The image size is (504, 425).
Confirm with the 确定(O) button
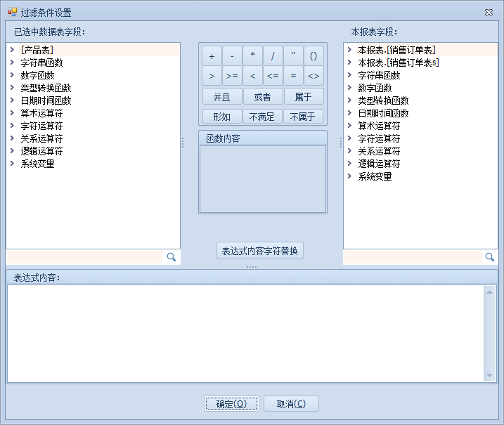[x=231, y=403]
